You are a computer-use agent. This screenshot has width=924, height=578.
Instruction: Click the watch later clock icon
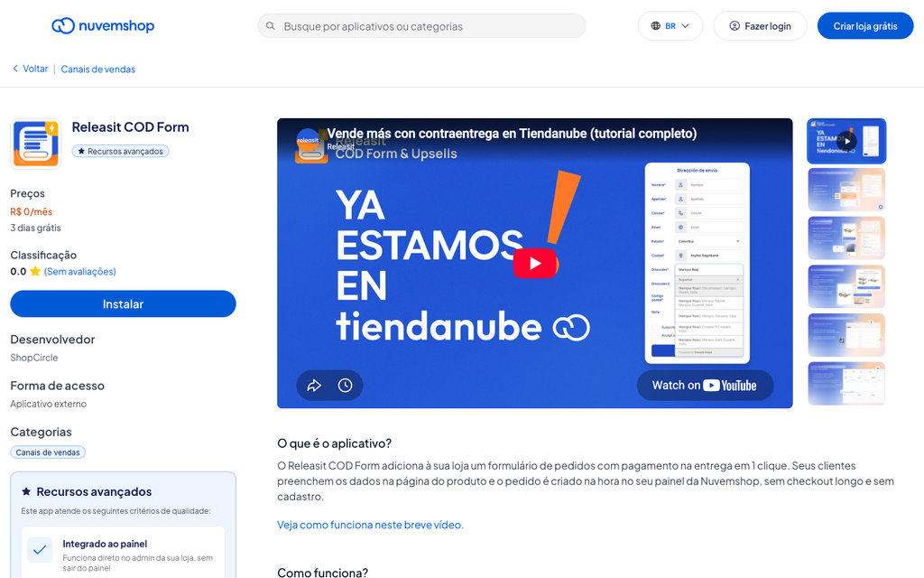pyautogui.click(x=346, y=385)
